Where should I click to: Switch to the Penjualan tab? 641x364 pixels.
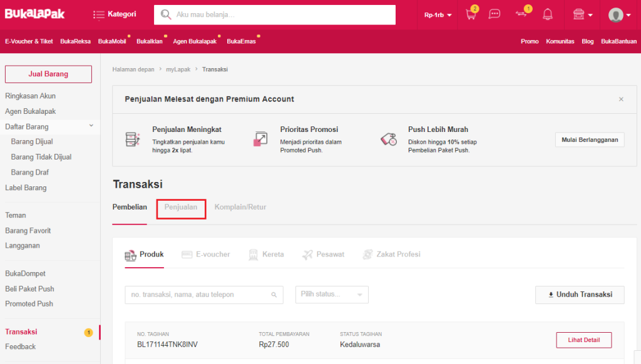(181, 207)
